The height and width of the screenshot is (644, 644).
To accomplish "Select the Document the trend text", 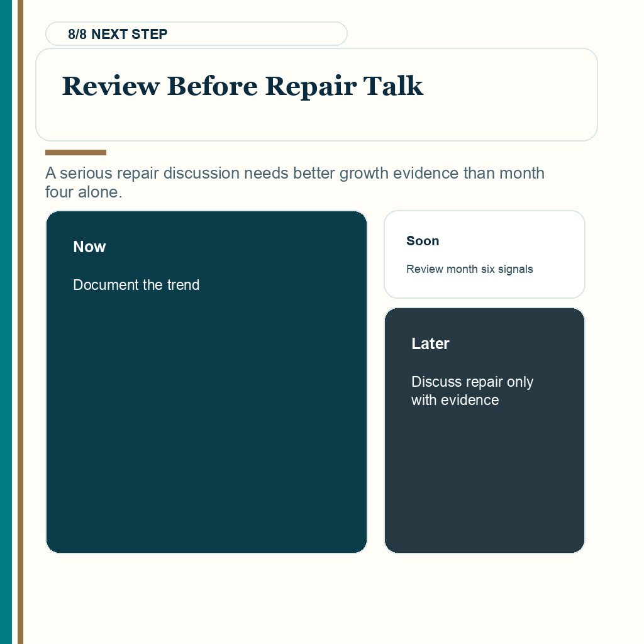I will 136,285.
